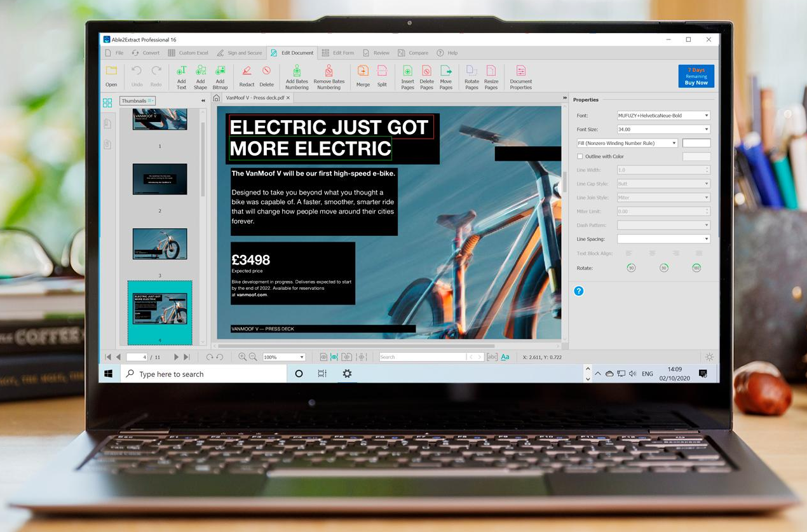Click the home icon beside document tab
The image size is (807, 532).
click(x=217, y=98)
